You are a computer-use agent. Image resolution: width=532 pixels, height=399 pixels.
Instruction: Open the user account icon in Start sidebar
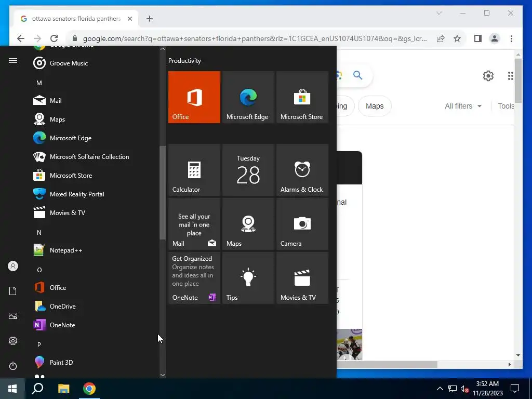(13, 266)
